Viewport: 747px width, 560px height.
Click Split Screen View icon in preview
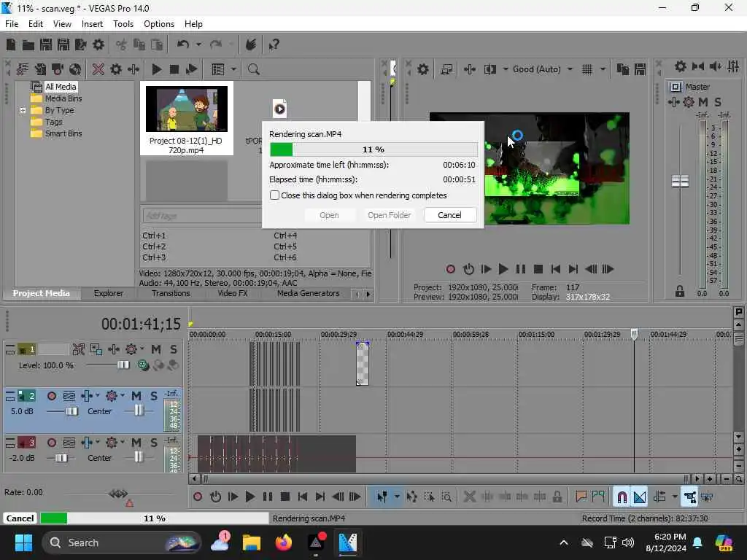click(490, 69)
